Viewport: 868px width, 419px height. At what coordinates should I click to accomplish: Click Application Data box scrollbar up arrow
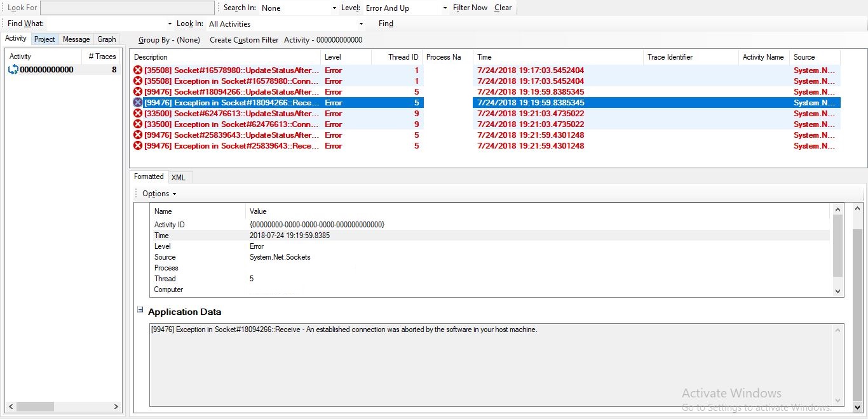[839, 329]
